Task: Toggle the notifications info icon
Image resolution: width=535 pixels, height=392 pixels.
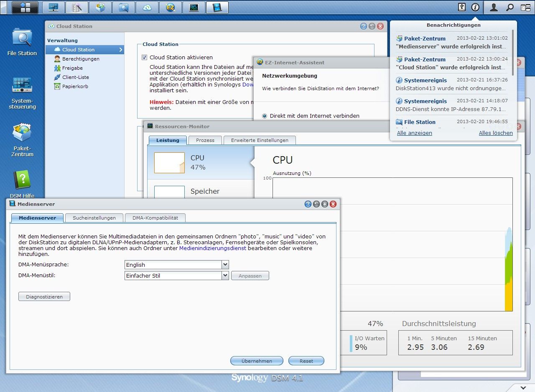Action: (x=475, y=7)
